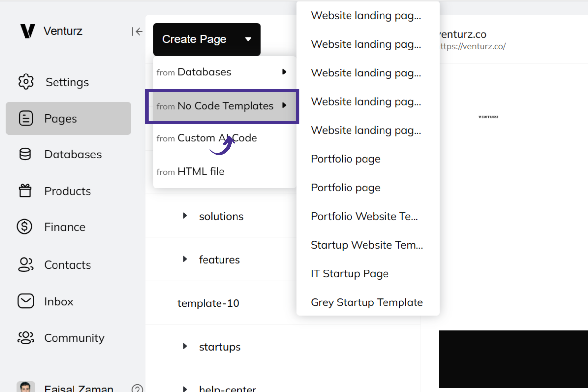Choose from HTML file option
Screen dimensions: 588x392
[x=224, y=171]
